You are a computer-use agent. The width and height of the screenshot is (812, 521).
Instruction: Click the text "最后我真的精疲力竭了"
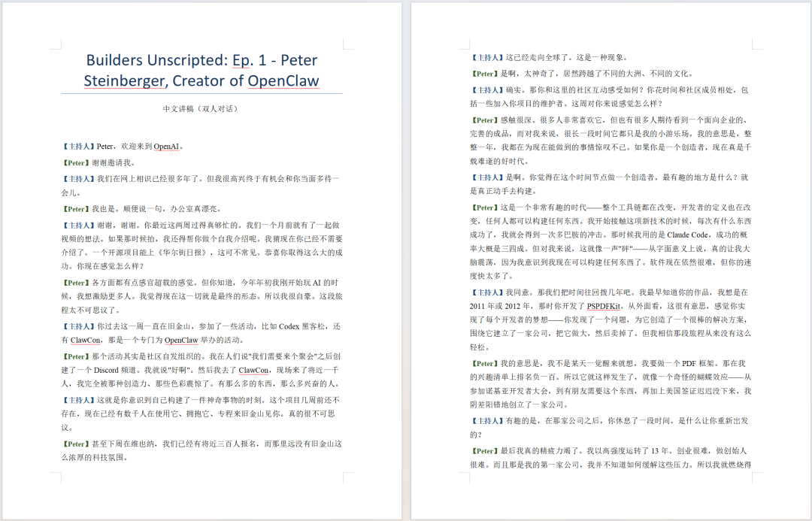pyautogui.click(x=541, y=451)
